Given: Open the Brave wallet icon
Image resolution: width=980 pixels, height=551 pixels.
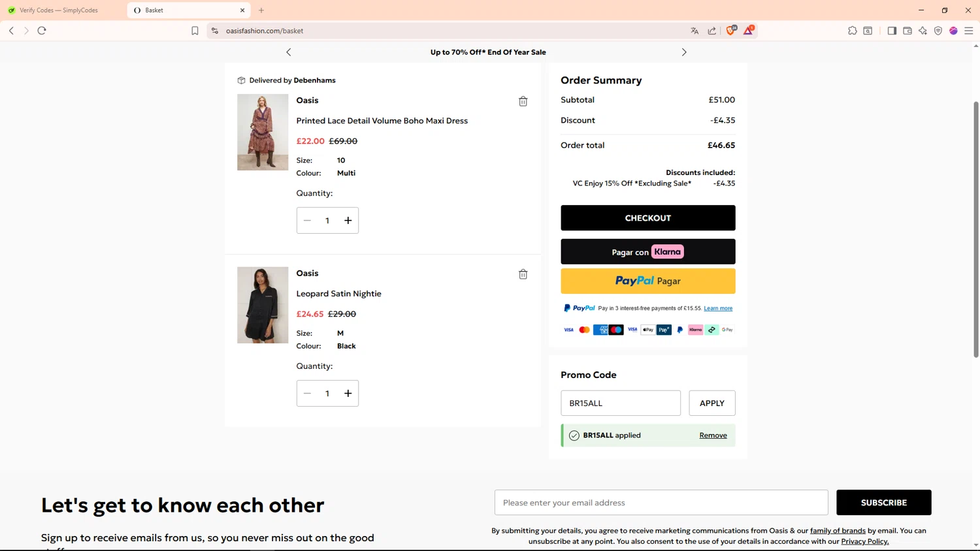Looking at the screenshot, I should pos(907,31).
